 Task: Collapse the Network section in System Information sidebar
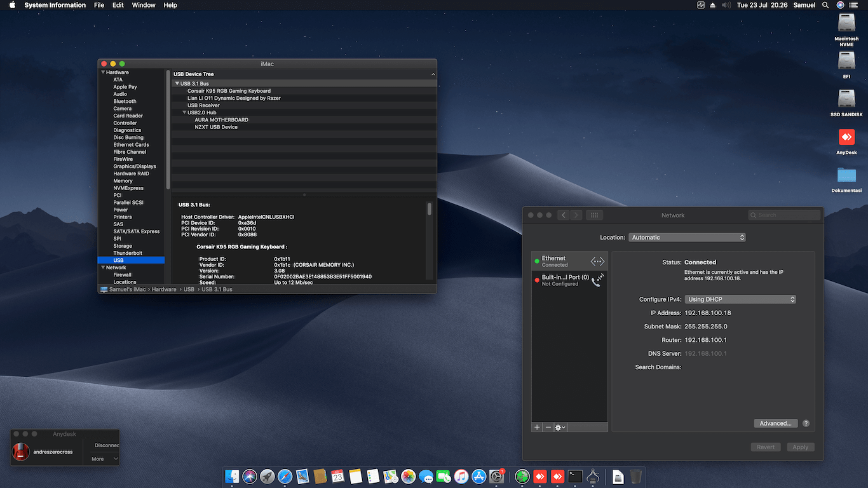click(x=103, y=268)
